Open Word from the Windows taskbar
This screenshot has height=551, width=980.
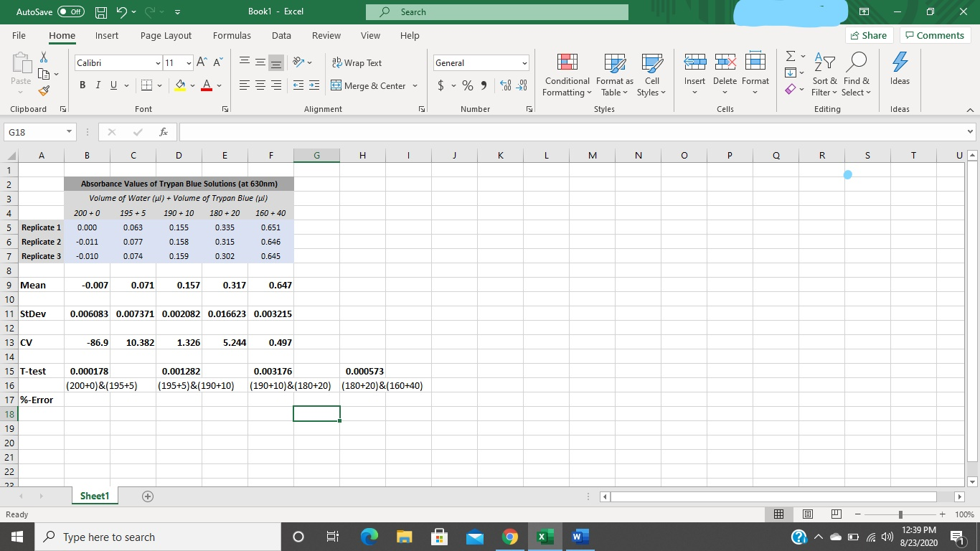pos(580,537)
